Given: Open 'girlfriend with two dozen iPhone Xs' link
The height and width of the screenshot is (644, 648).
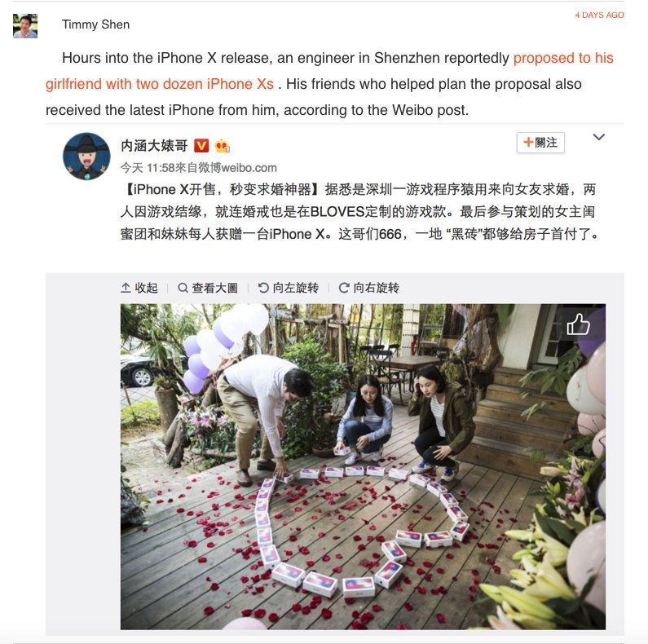Looking at the screenshot, I should pos(160,84).
